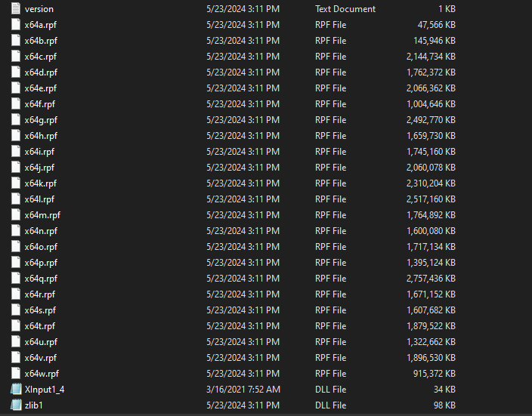The height and width of the screenshot is (416, 532).
Task: Select the x64d.rpf file entry
Action: tap(41, 72)
